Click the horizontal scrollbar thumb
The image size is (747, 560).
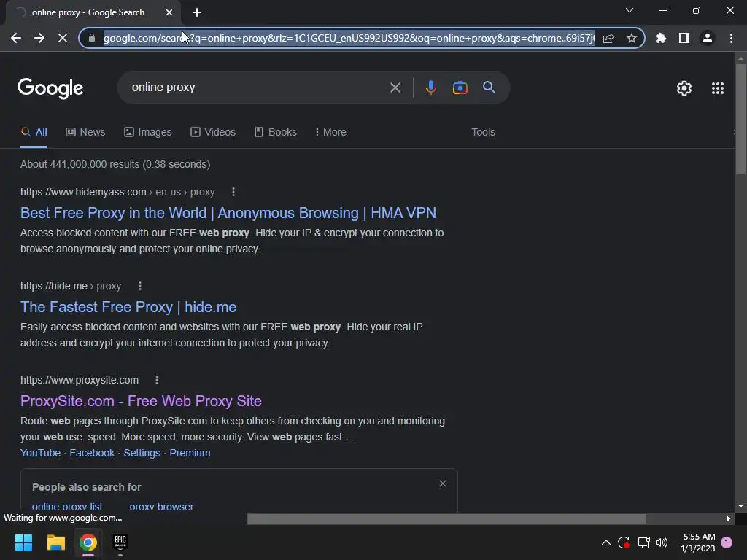[x=447, y=518]
